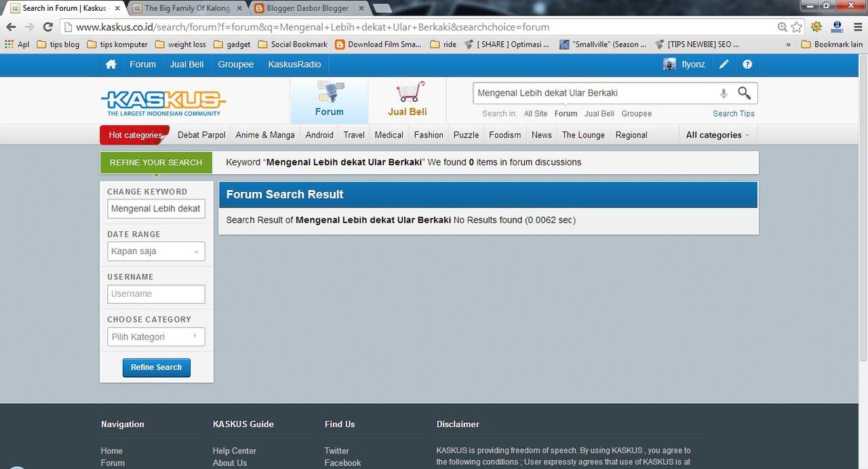Open Jual Beli in top navigation
This screenshot has height=469, width=868.
click(x=187, y=64)
